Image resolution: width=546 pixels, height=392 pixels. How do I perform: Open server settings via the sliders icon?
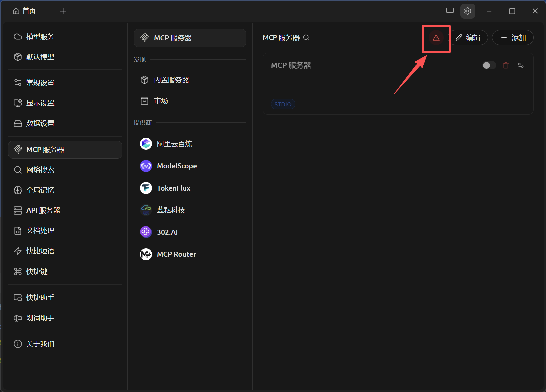[x=521, y=65]
